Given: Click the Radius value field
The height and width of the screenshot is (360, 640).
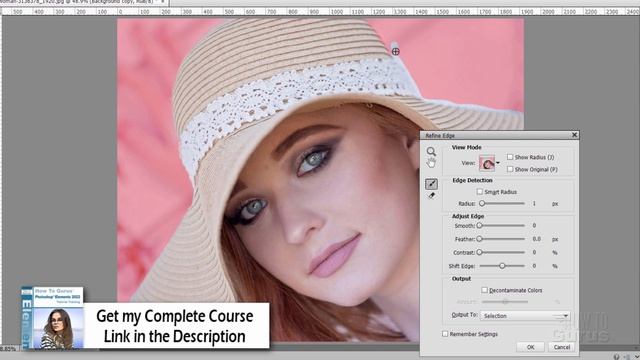Looking at the screenshot, I should (534, 203).
